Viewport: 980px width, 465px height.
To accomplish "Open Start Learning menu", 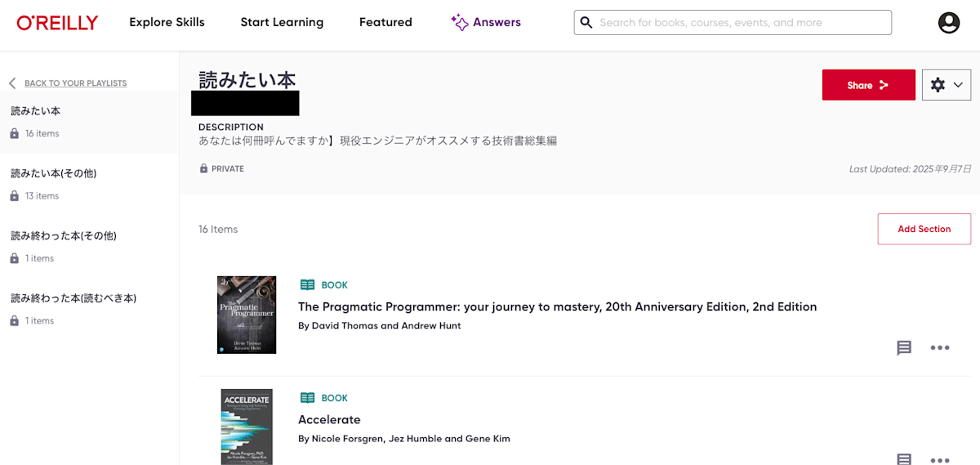I will pos(282,22).
